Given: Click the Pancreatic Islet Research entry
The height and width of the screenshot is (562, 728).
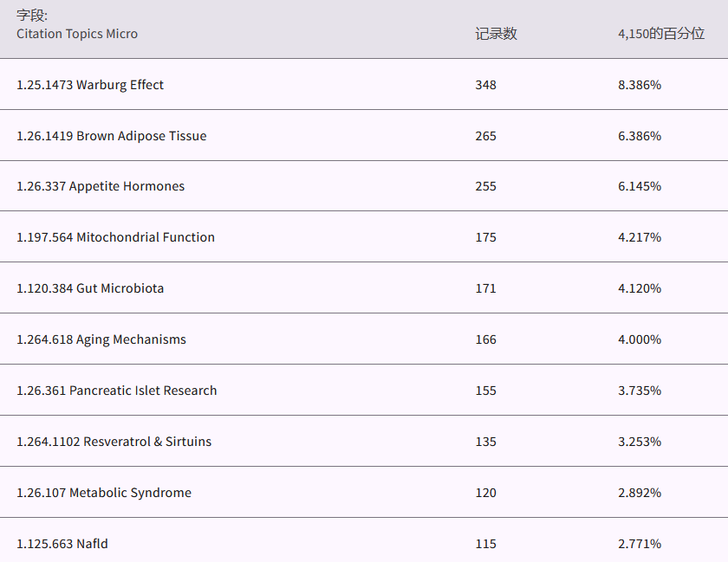Looking at the screenshot, I should (x=117, y=391).
